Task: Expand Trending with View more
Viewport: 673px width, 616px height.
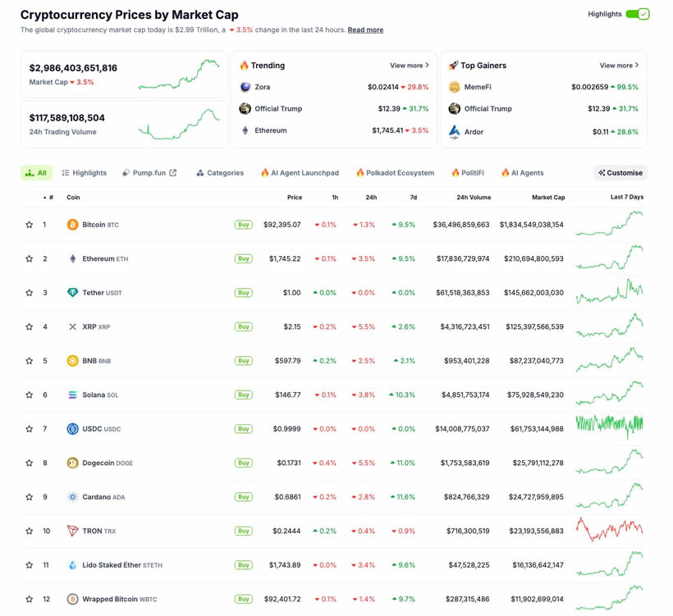Action: tap(410, 66)
